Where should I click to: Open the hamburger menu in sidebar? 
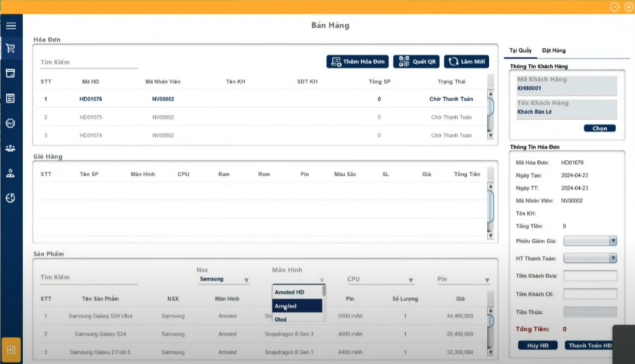click(x=11, y=26)
